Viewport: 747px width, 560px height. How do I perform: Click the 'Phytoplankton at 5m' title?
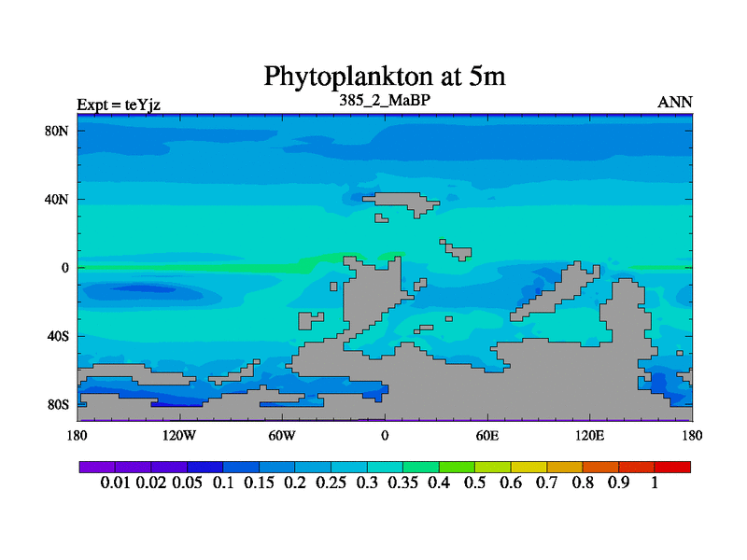(384, 76)
